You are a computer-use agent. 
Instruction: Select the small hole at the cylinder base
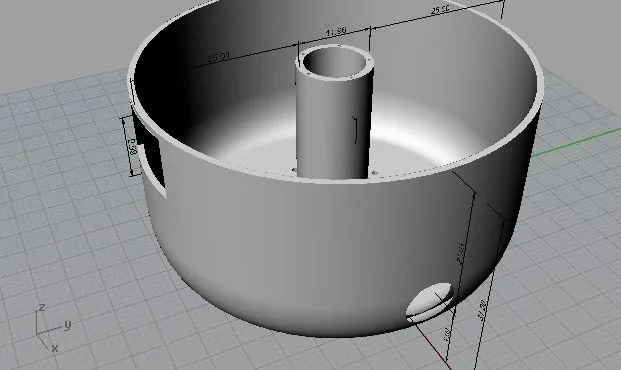click(375, 173)
